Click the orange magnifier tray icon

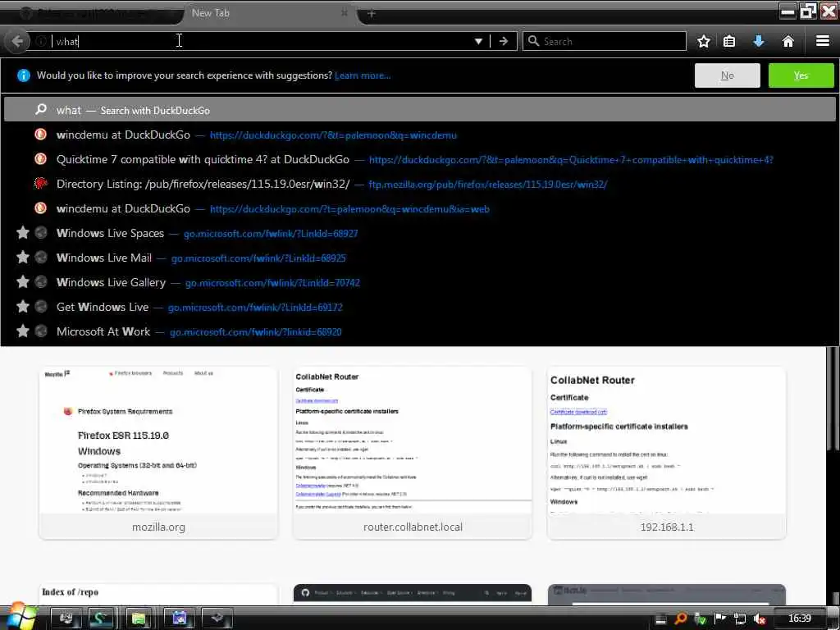681,619
